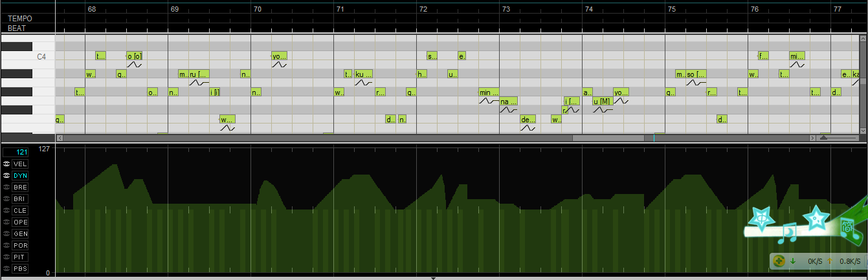Click the parameter value field showing 121
868x280 pixels.
coord(16,152)
